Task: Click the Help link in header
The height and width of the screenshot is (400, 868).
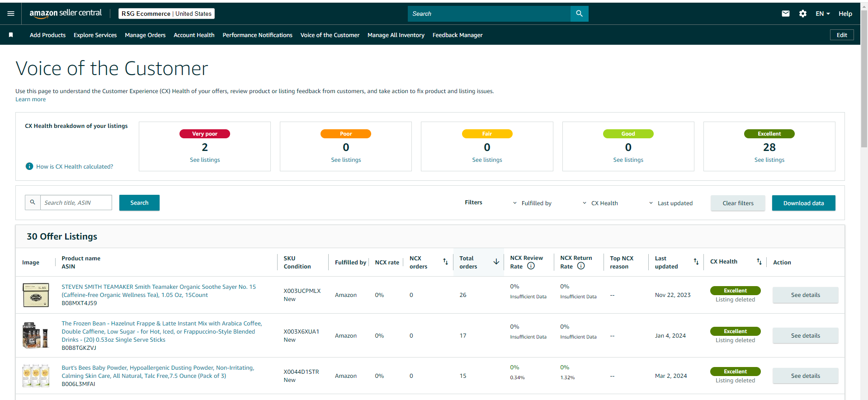Action: coord(845,14)
